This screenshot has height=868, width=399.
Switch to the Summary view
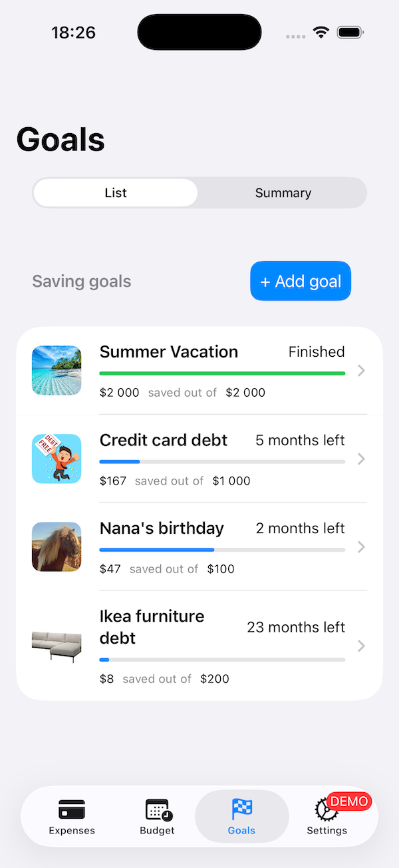(x=283, y=193)
